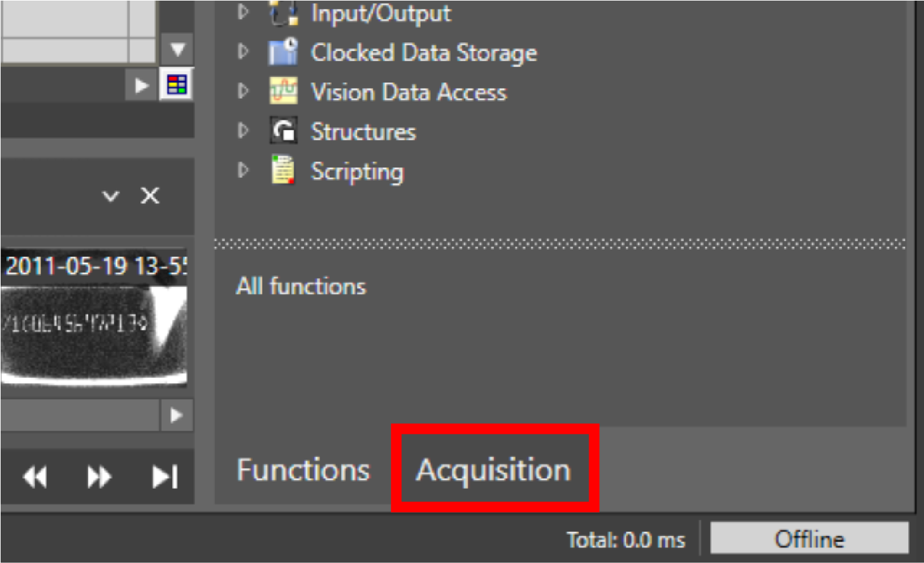Click the Input/Output category icon
The image size is (924, 563).
click(283, 14)
